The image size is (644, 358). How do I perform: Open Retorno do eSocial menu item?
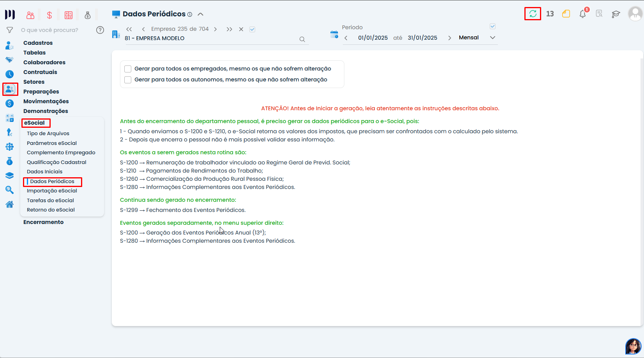[51, 210]
